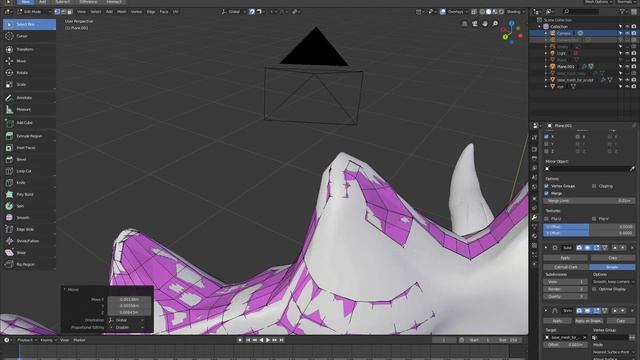This screenshot has width=640, height=360.
Task: Adjust the Merge Limit slider
Action: [589, 201]
